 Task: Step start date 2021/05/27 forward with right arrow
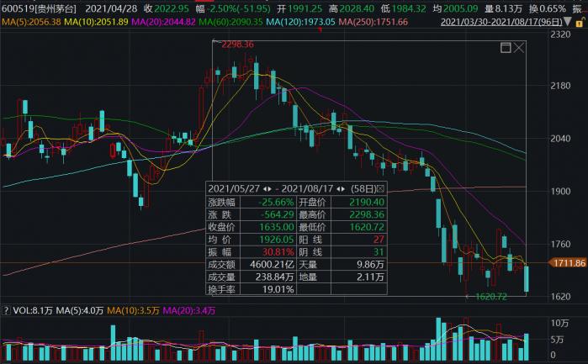[x=270, y=189]
